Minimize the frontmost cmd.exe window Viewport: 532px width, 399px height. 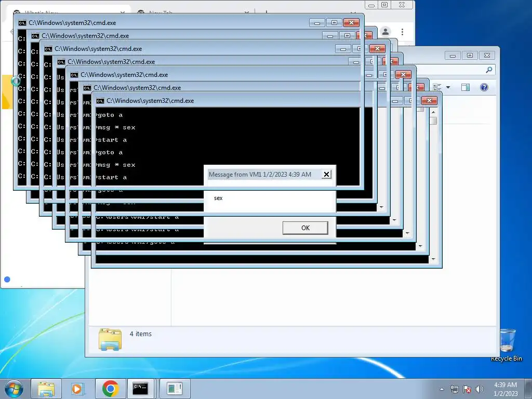(x=395, y=101)
